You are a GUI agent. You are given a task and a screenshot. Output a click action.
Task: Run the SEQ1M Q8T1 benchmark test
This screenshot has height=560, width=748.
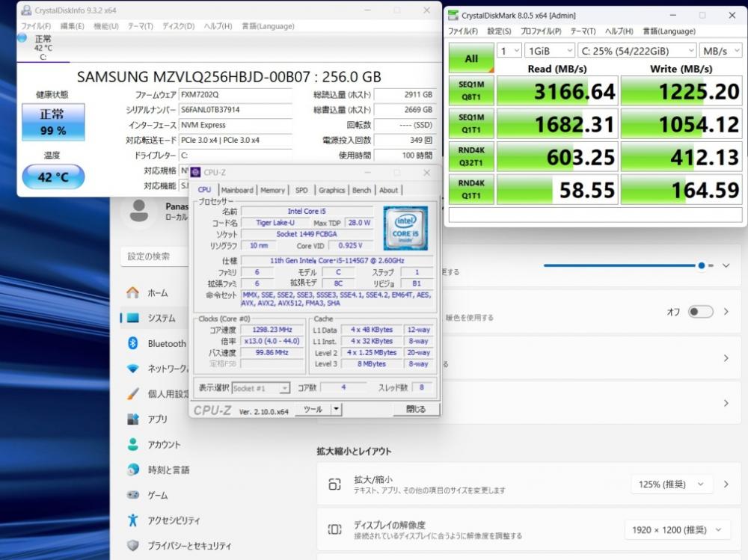(471, 90)
